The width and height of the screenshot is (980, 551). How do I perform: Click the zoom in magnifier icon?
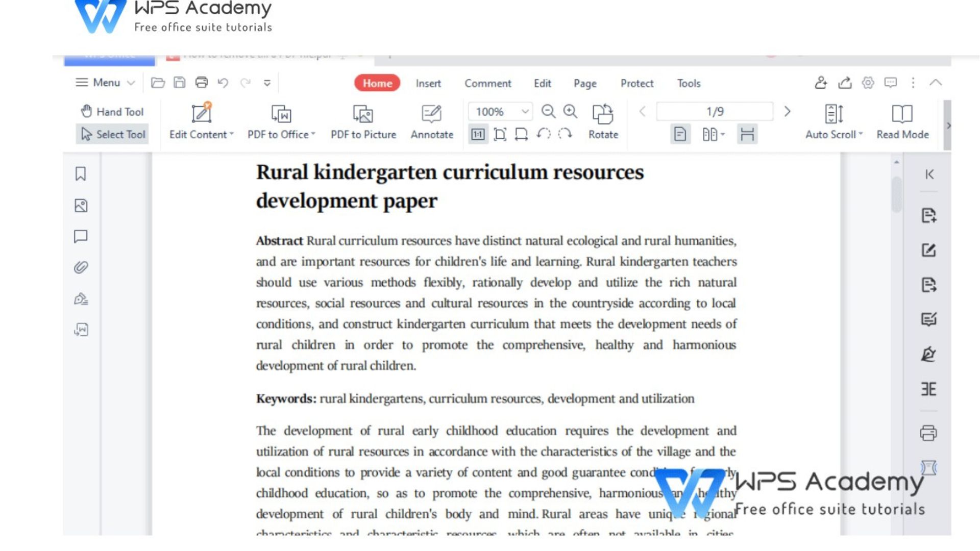pyautogui.click(x=570, y=111)
